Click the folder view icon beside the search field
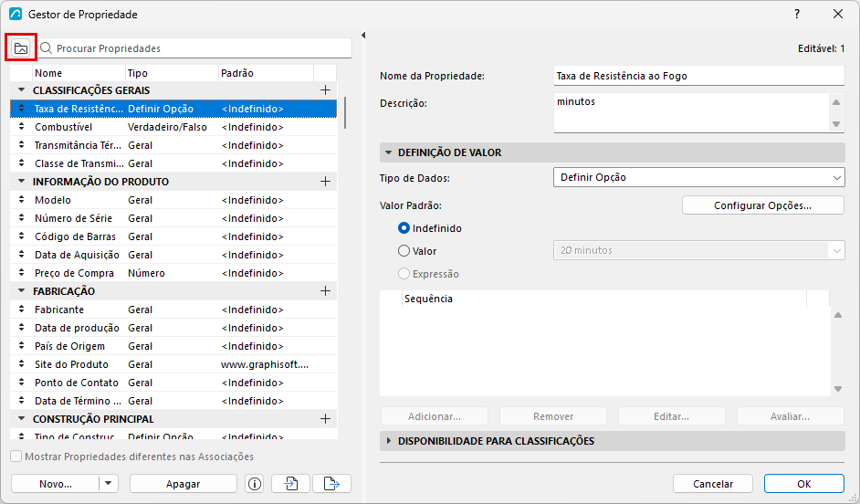This screenshot has width=860, height=504. click(21, 48)
